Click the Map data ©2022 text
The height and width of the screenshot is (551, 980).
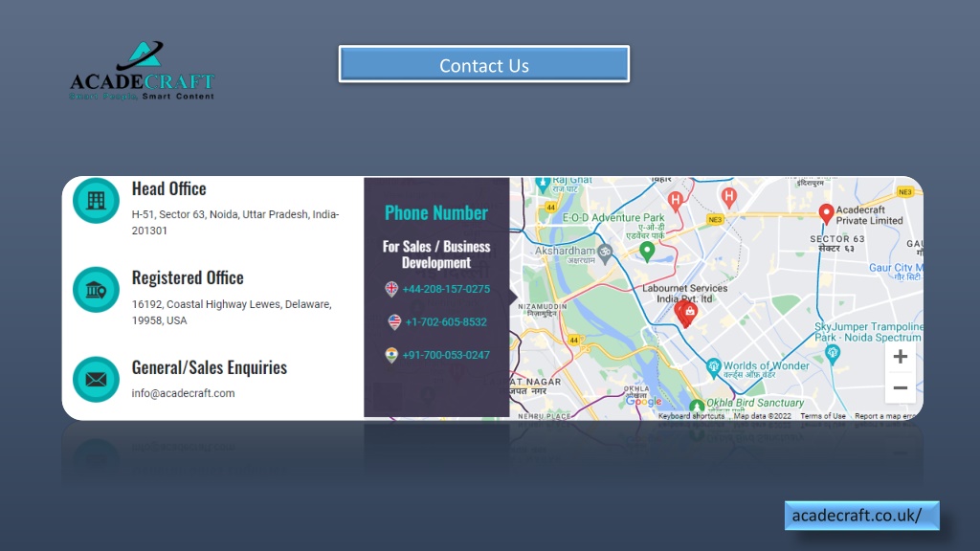click(762, 416)
